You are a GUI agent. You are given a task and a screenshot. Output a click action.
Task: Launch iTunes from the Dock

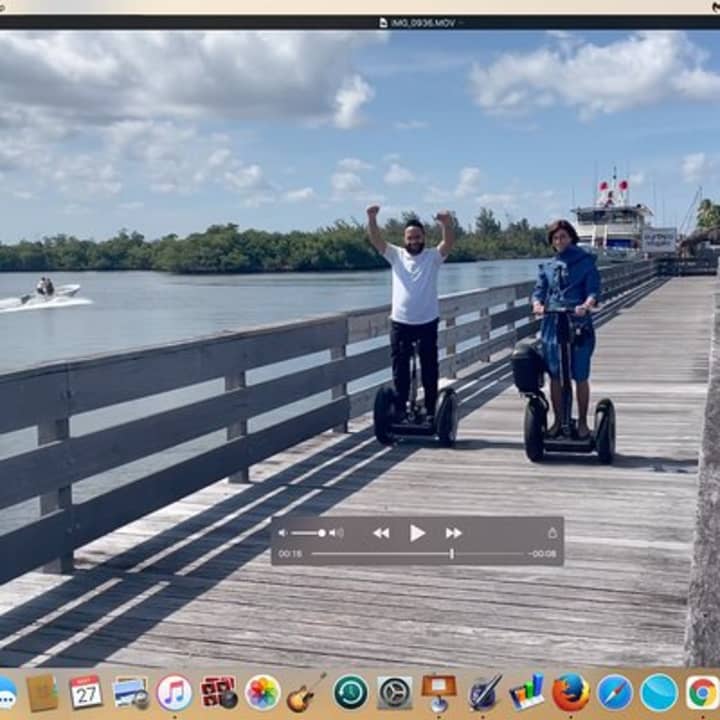pyautogui.click(x=174, y=692)
